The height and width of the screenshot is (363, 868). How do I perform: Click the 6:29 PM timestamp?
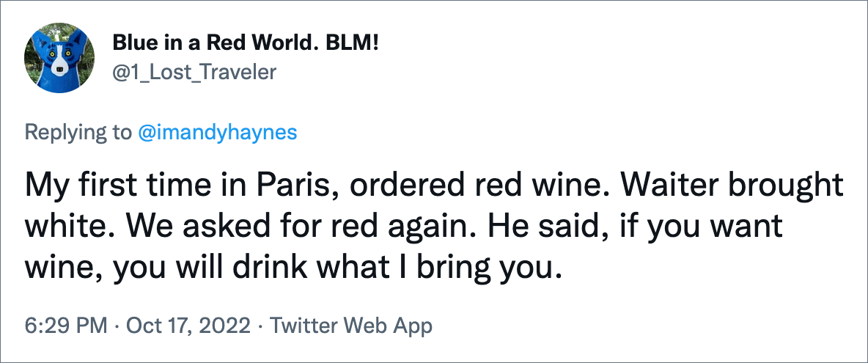click(x=66, y=326)
